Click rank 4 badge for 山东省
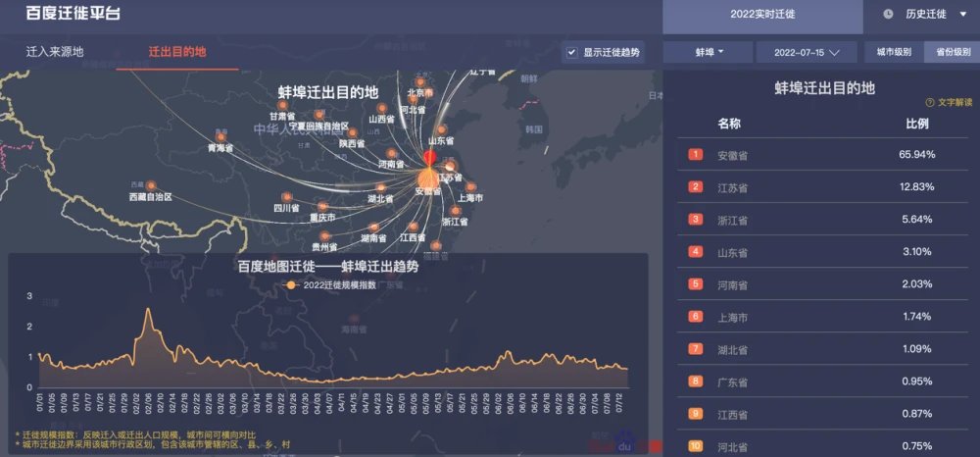This screenshot has width=980, height=457. click(696, 252)
